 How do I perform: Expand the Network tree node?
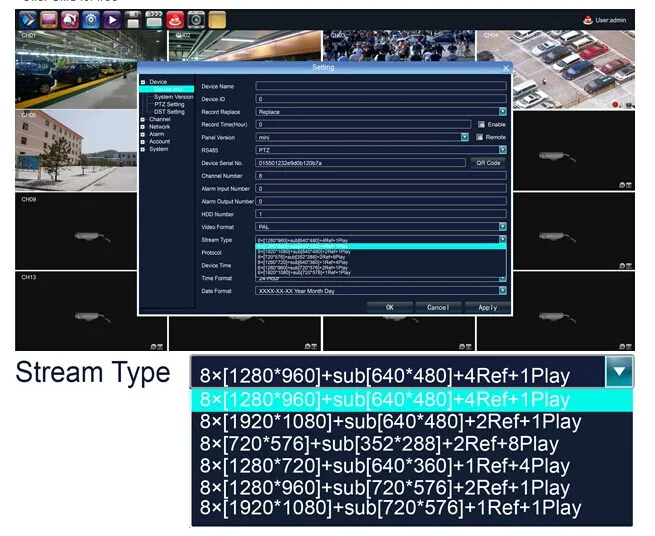pos(143,127)
